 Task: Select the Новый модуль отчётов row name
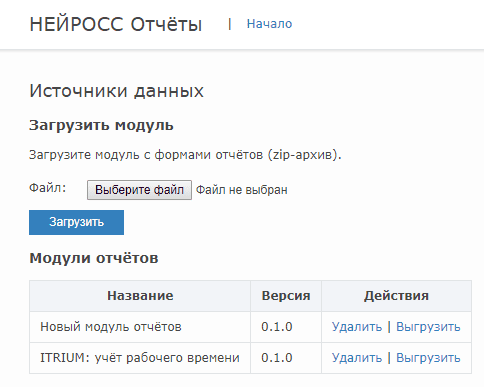coord(111,327)
